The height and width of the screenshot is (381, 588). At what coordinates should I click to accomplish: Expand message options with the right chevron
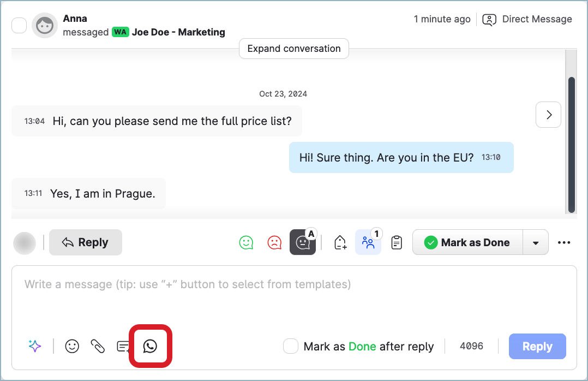point(548,115)
